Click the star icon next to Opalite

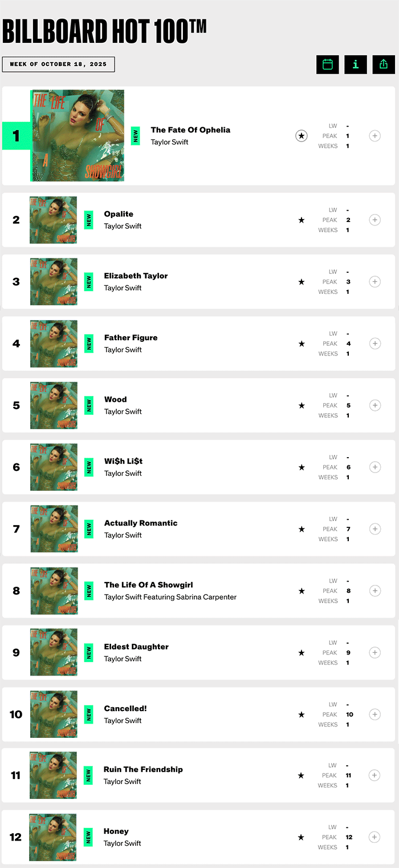pyautogui.click(x=302, y=220)
